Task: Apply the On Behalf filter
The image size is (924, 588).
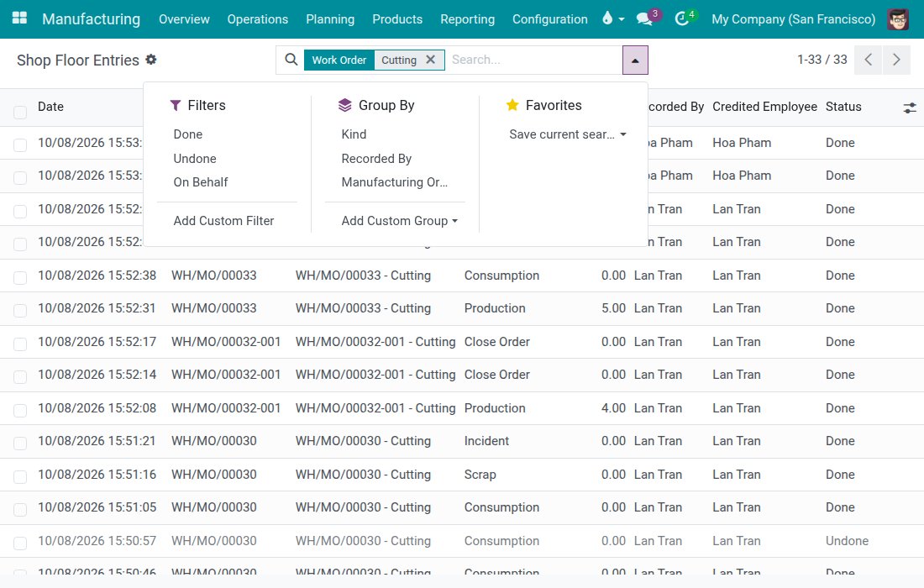Action: 201,182
